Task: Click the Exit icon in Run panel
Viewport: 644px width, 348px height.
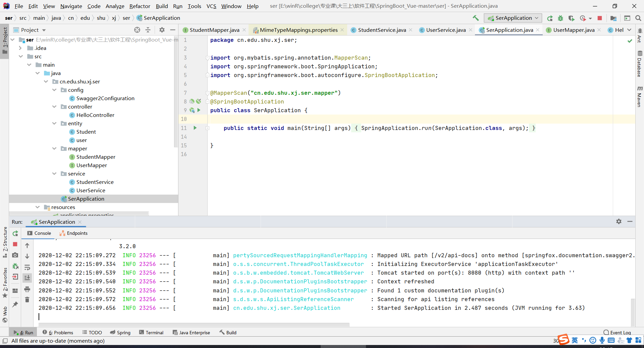Action: click(15, 277)
